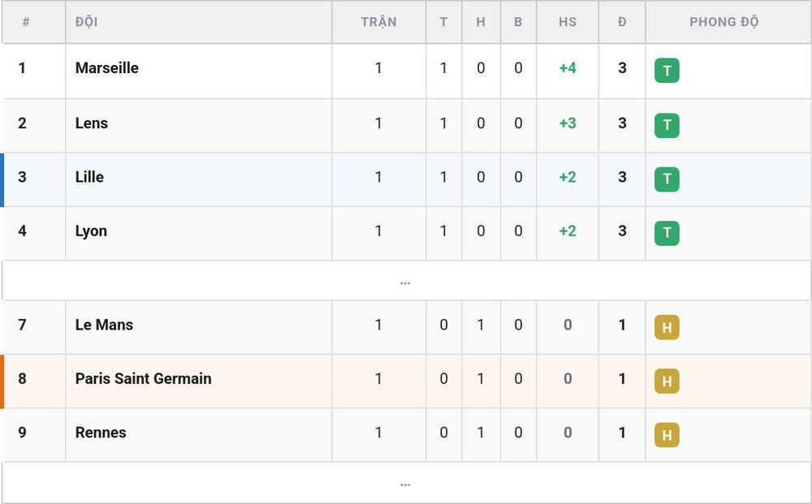Click Rennes's yellow H form badge

[x=667, y=435]
